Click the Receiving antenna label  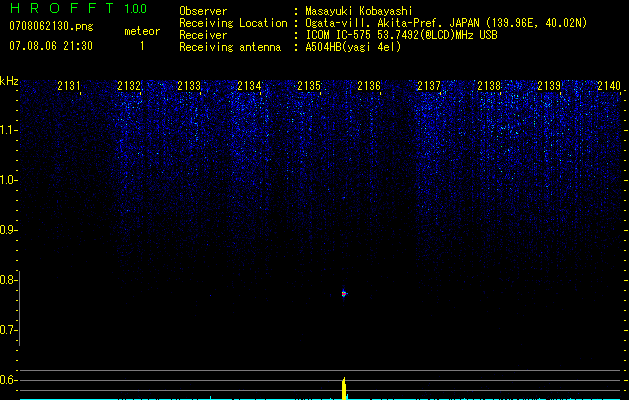[230, 47]
